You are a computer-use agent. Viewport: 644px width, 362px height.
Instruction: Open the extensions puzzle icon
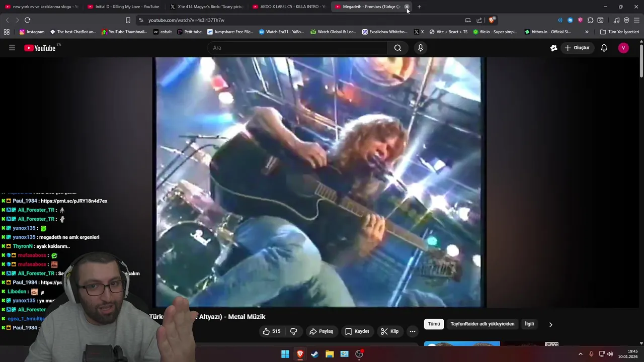[590, 20]
